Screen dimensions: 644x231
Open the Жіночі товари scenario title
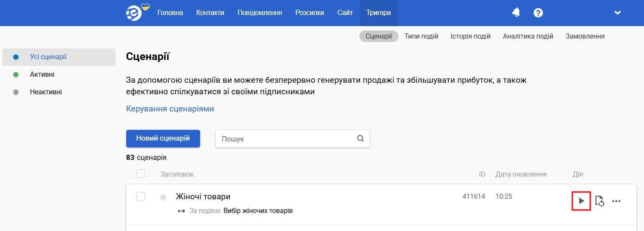(x=203, y=197)
